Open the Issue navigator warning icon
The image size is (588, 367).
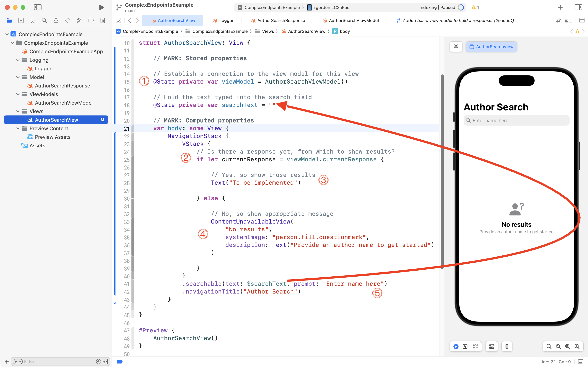point(56,20)
